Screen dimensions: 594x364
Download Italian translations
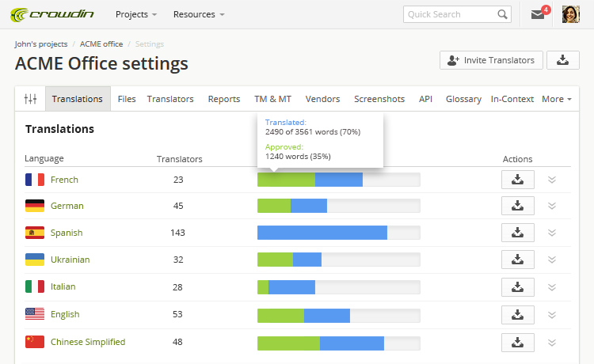(517, 287)
